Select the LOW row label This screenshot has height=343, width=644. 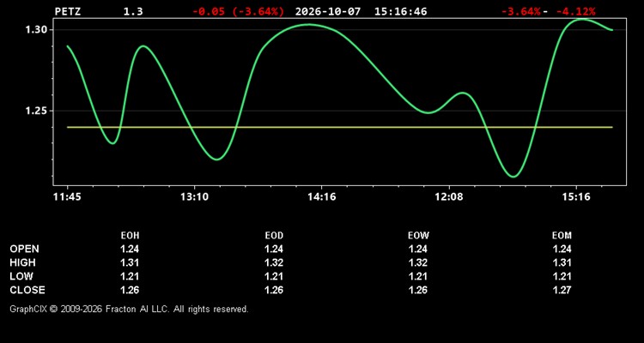pos(21,276)
